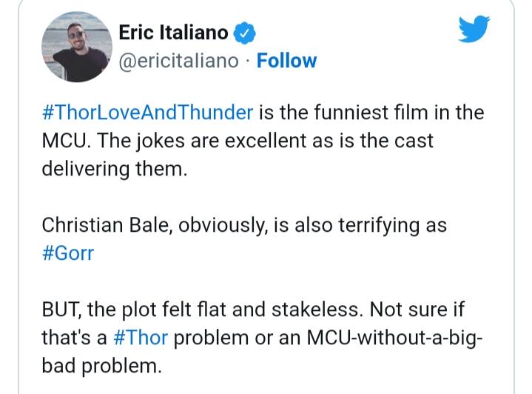Image resolution: width=532 pixels, height=394 pixels.
Task: Visit the @ericitaliano handle link
Action: click(x=178, y=61)
